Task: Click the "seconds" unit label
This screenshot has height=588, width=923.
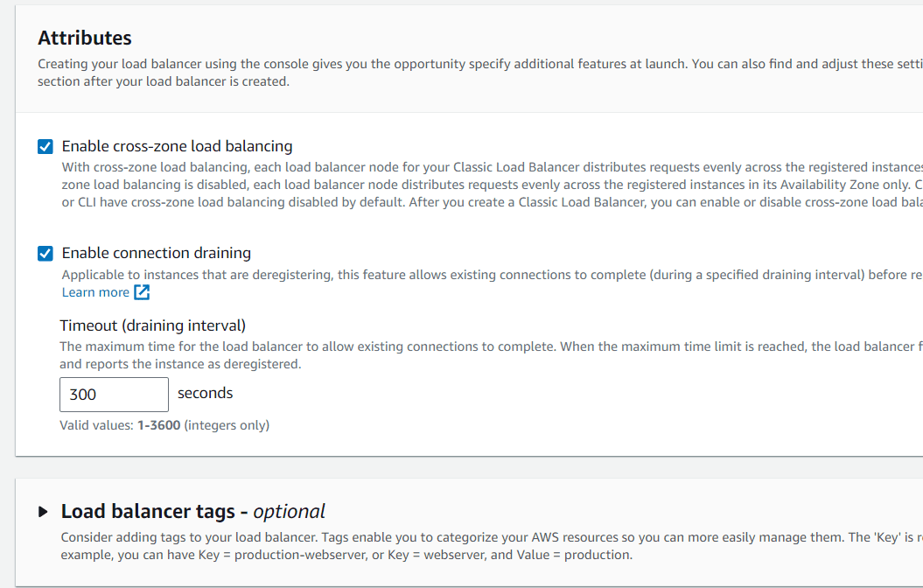Action: coord(205,393)
